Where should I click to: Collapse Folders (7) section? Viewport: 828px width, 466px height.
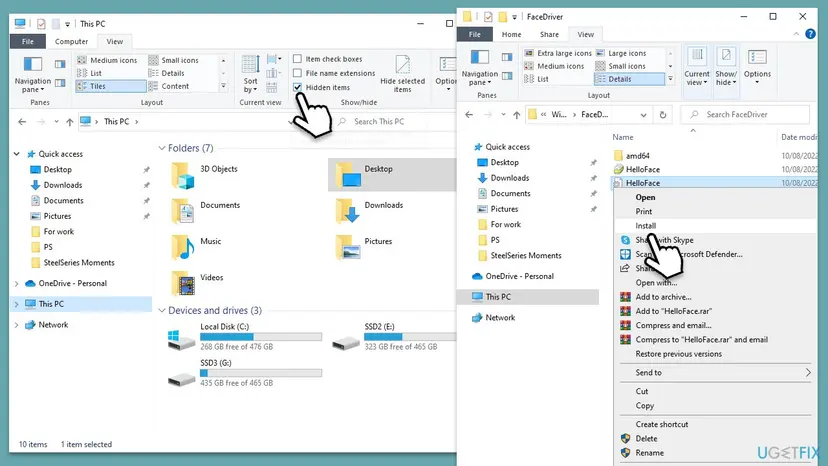162,148
